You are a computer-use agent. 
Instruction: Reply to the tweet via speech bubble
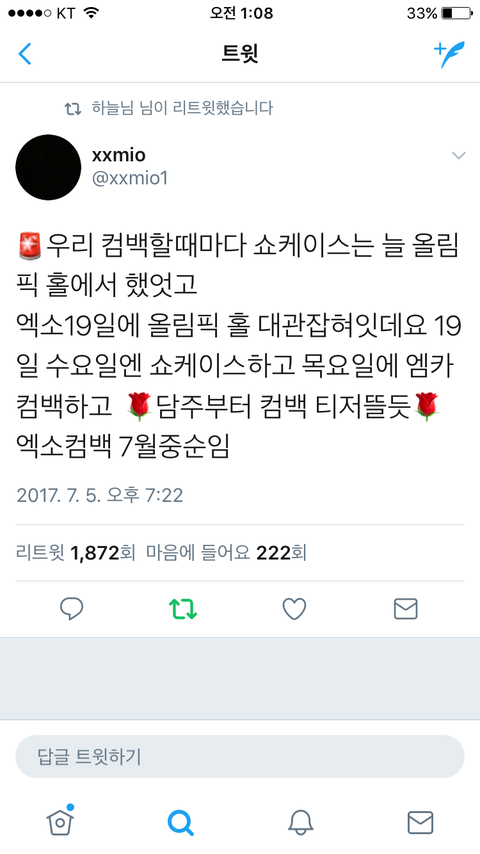[x=71, y=609]
